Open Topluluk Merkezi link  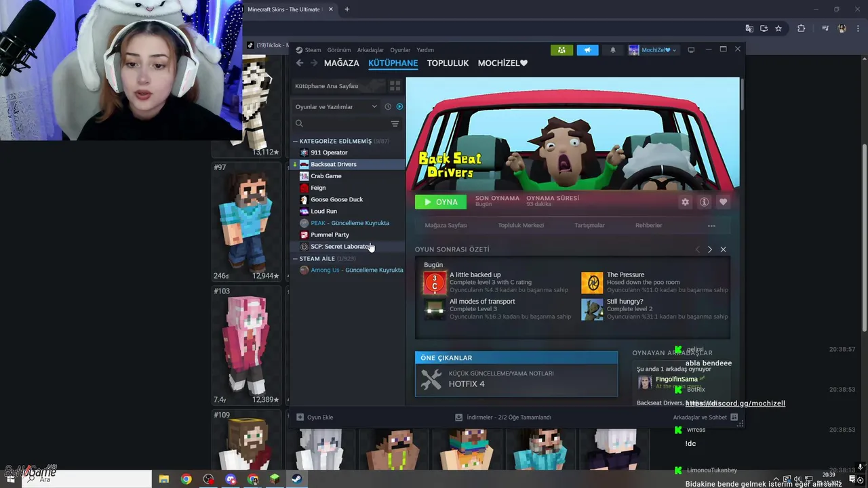click(521, 226)
